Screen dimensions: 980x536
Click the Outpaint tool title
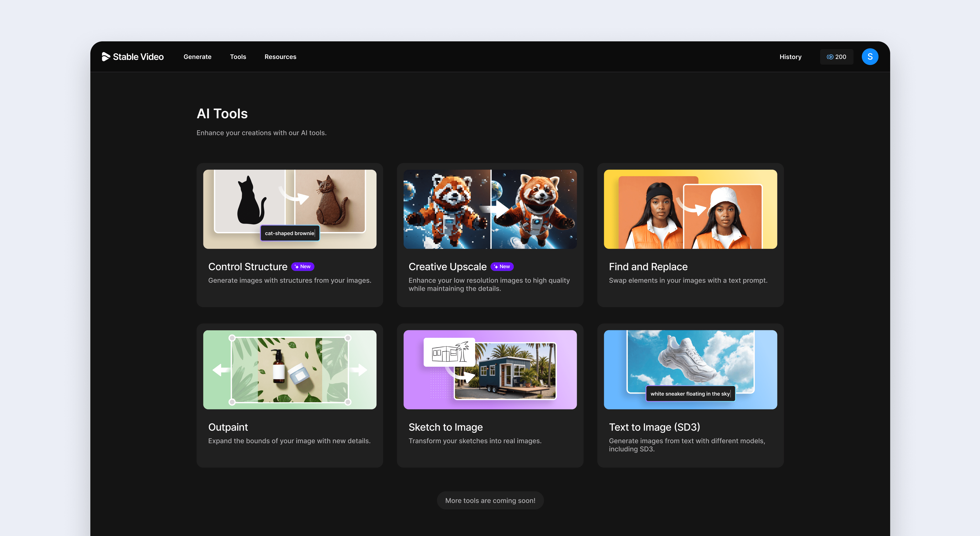coord(228,427)
